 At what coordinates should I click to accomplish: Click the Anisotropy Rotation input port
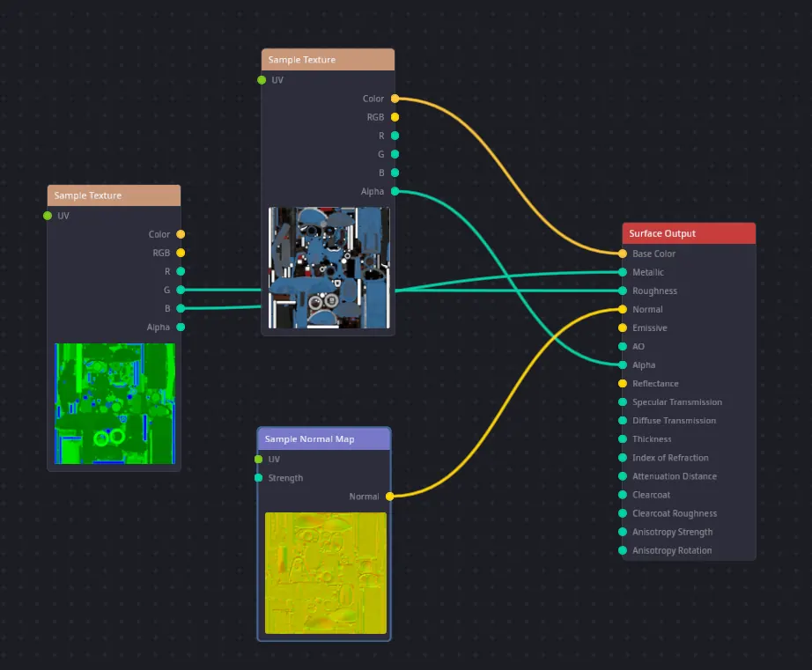[x=623, y=550]
